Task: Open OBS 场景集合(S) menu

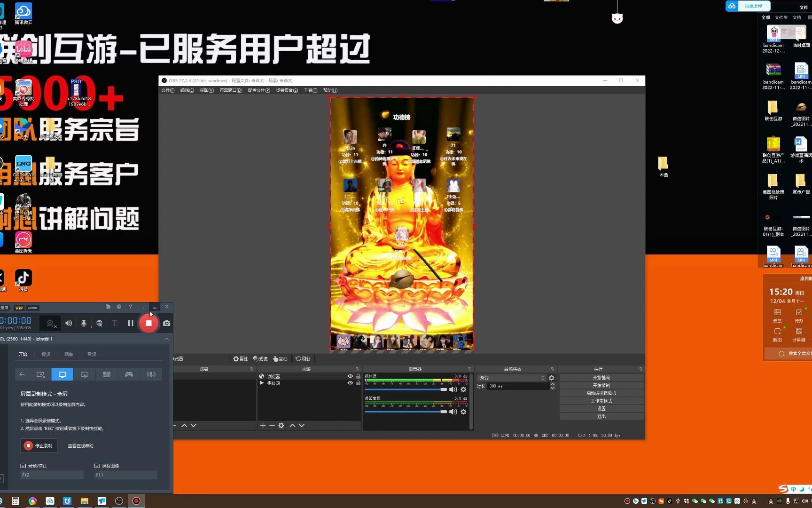Action: click(x=287, y=90)
